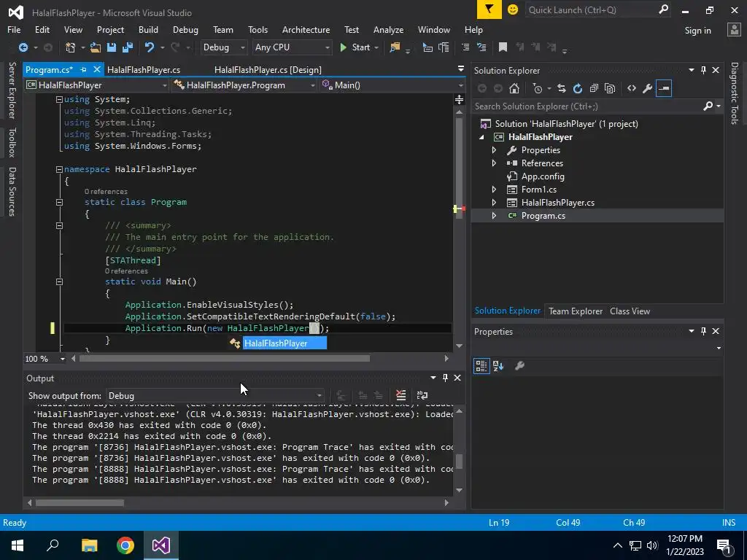Uncomment selected lines via toolbar icon
The image size is (747, 560).
click(x=481, y=47)
